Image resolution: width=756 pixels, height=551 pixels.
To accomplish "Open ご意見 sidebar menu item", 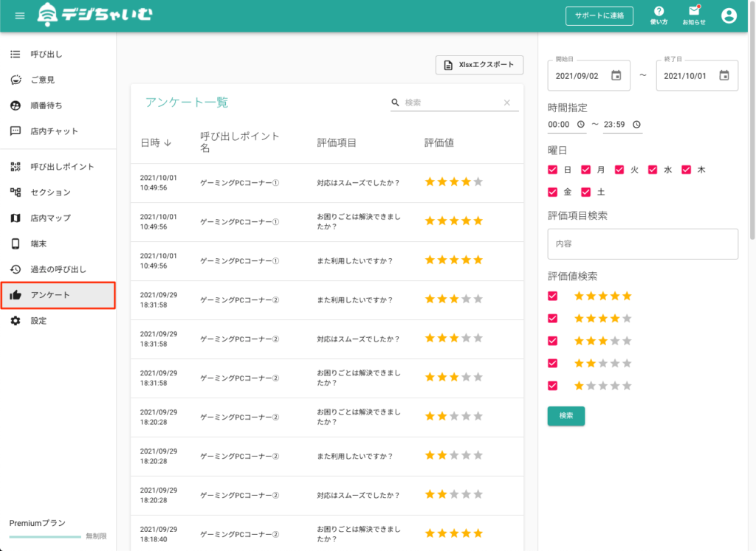I will pos(58,80).
